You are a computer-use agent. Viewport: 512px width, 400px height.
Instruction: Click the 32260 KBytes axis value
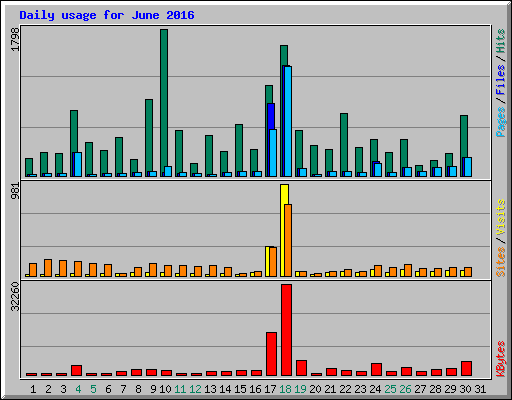tap(15, 297)
